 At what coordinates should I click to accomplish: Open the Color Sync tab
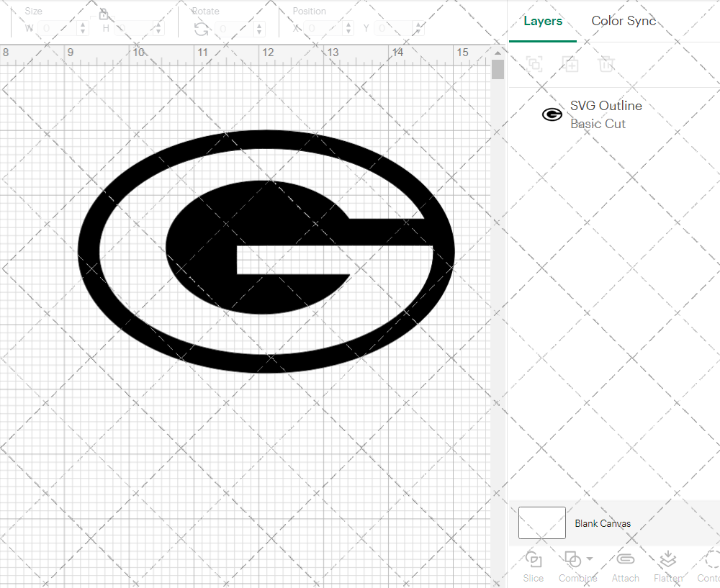pyautogui.click(x=623, y=21)
